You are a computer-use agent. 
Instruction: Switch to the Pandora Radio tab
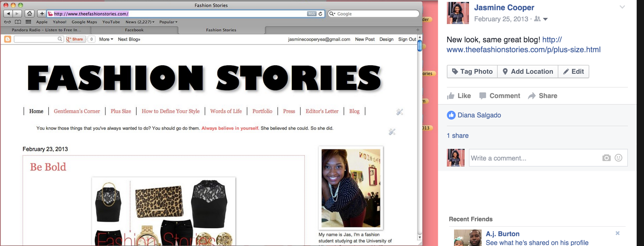pos(46,30)
